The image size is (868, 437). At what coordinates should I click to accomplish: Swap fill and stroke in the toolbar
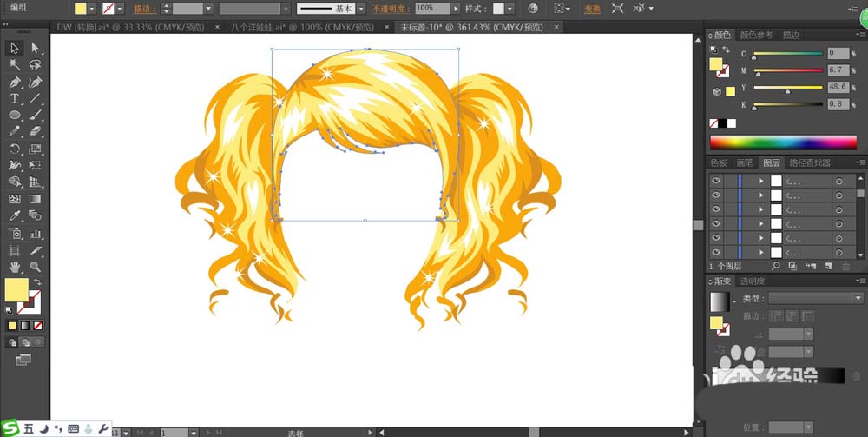tap(37, 281)
